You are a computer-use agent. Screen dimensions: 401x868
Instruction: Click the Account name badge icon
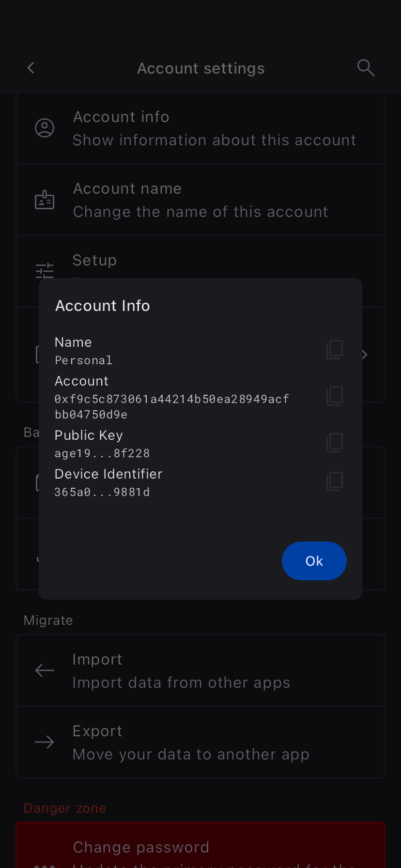pos(45,200)
